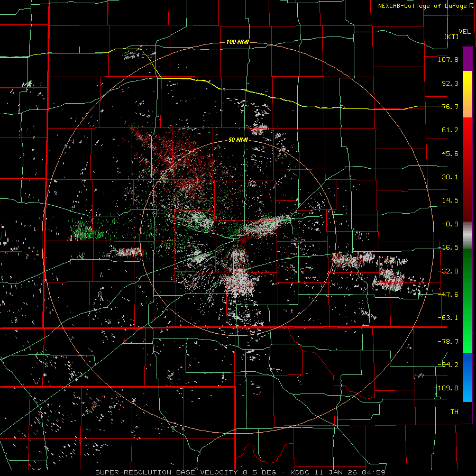Click the -63.1 velocity scale value
This screenshot has width=476, height=476.
(448, 318)
